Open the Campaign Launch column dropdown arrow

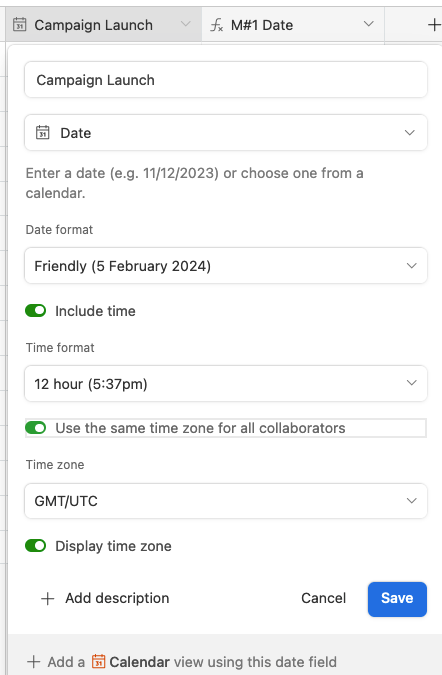pos(185,24)
